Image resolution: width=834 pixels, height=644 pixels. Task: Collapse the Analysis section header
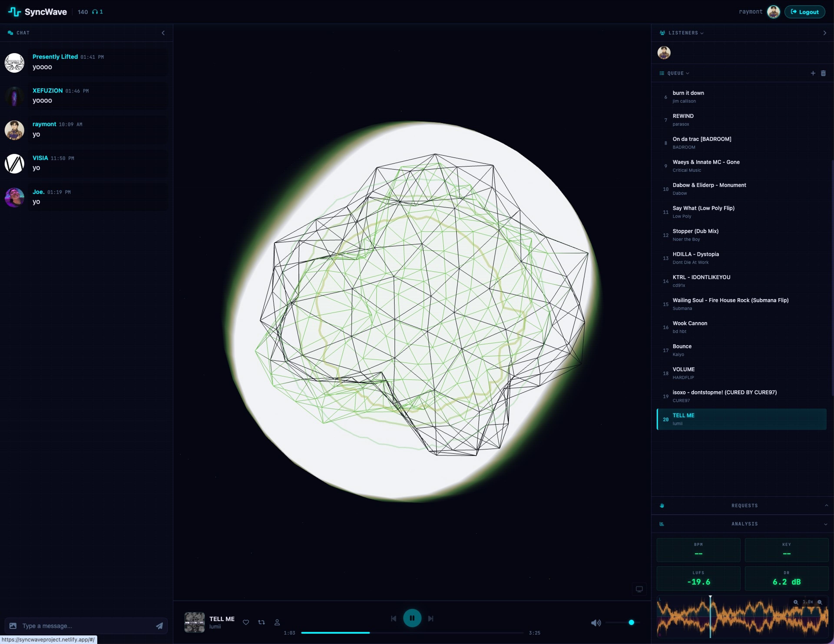pos(744,524)
